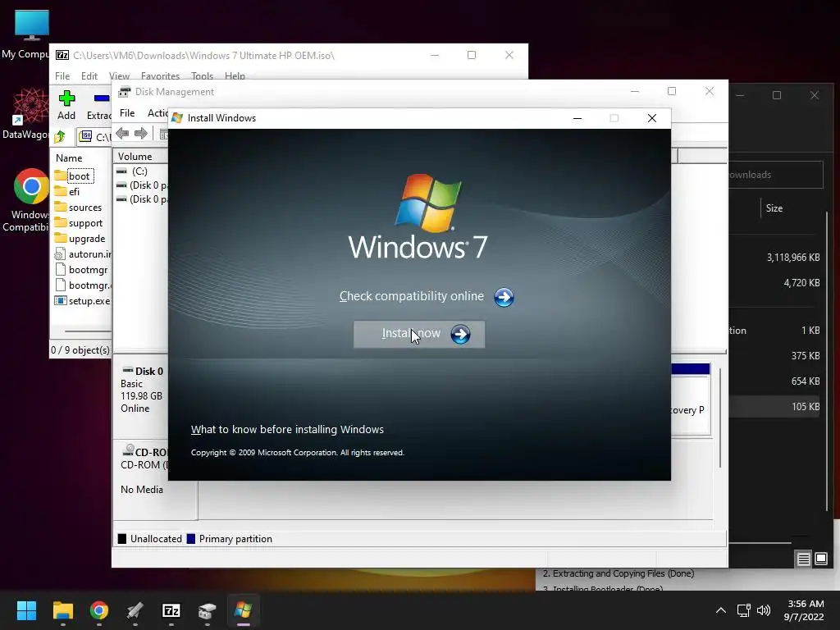Image resolution: width=840 pixels, height=630 pixels.
Task: Click the Forward arrow in Disk Management toolbar
Action: pyautogui.click(x=141, y=134)
